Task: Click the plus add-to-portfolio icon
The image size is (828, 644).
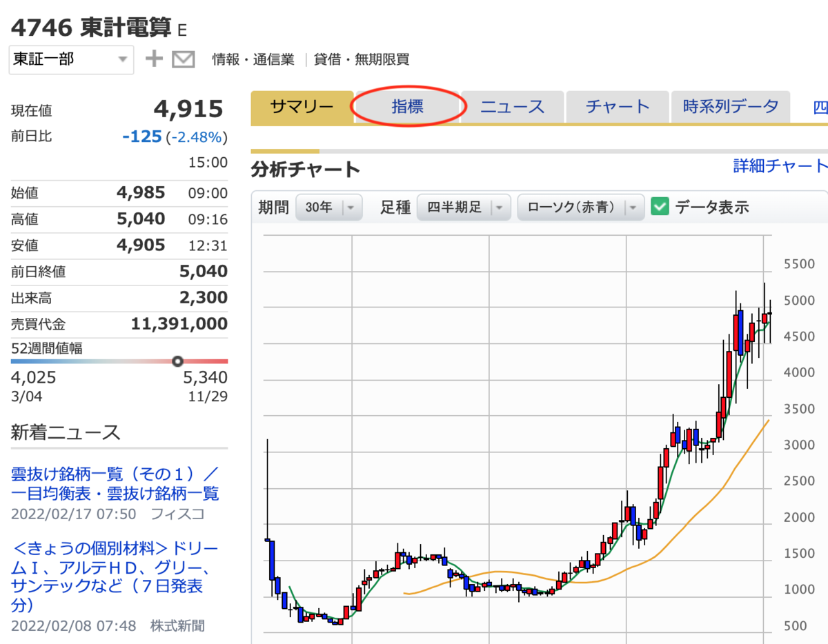Action: (x=154, y=59)
